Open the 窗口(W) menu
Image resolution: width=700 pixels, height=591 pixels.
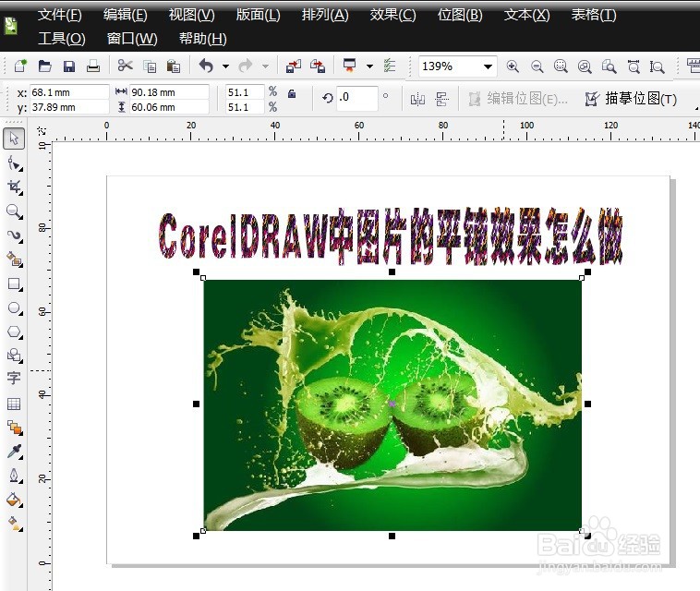(132, 39)
